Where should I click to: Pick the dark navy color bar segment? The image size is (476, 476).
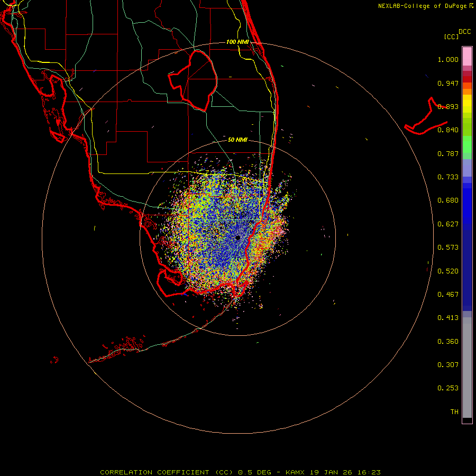click(467, 267)
